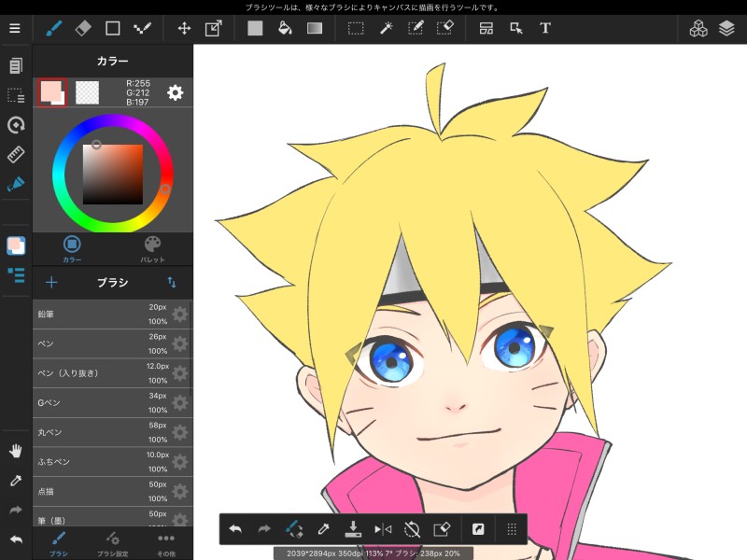Select the 丸ペン brush
This screenshot has height=560, width=747.
[x=112, y=432]
